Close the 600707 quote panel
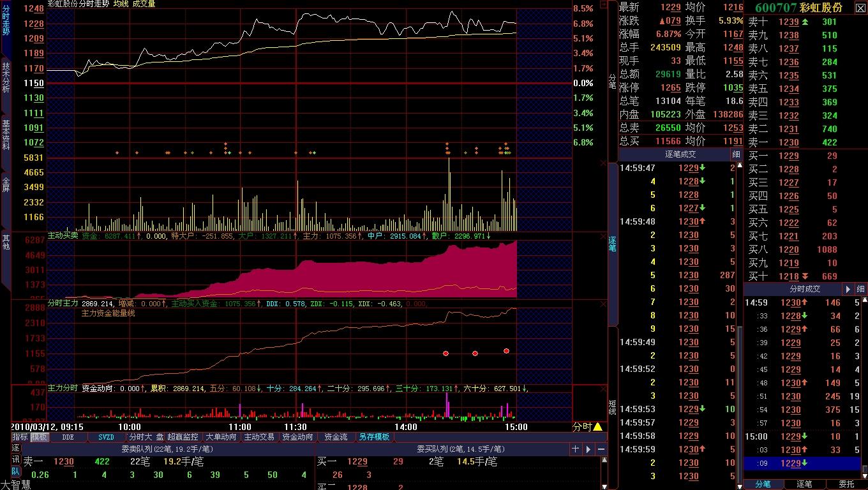Screen dimensions: 868x490 860,8
